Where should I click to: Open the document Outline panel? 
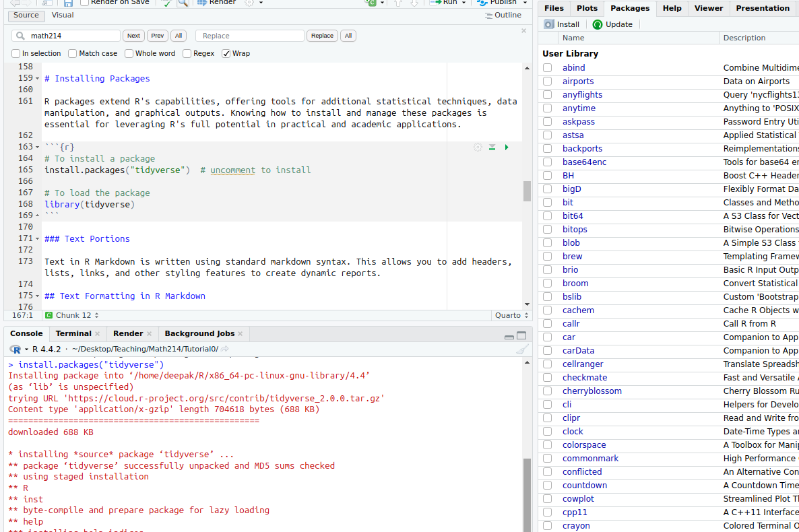coord(503,15)
